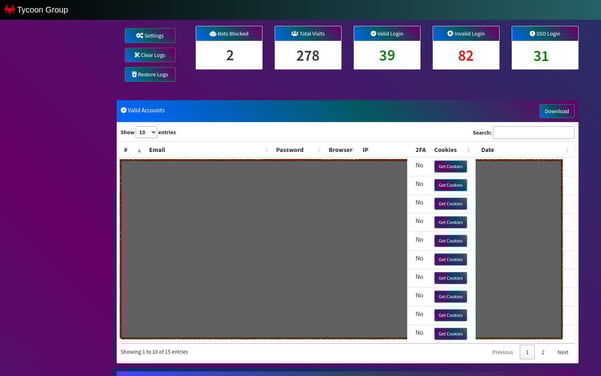601x376 pixels.
Task: Click the Valid Login checkmark icon
Action: (373, 34)
